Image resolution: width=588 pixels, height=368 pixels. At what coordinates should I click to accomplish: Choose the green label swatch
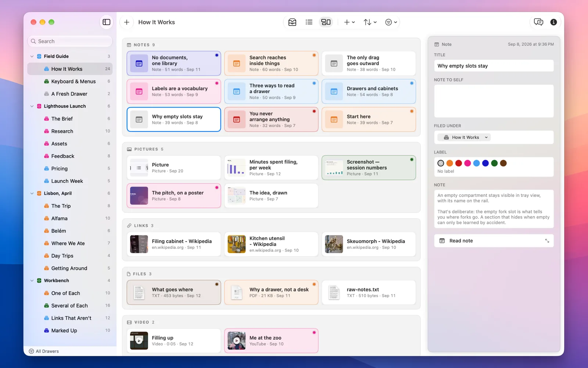coord(494,163)
